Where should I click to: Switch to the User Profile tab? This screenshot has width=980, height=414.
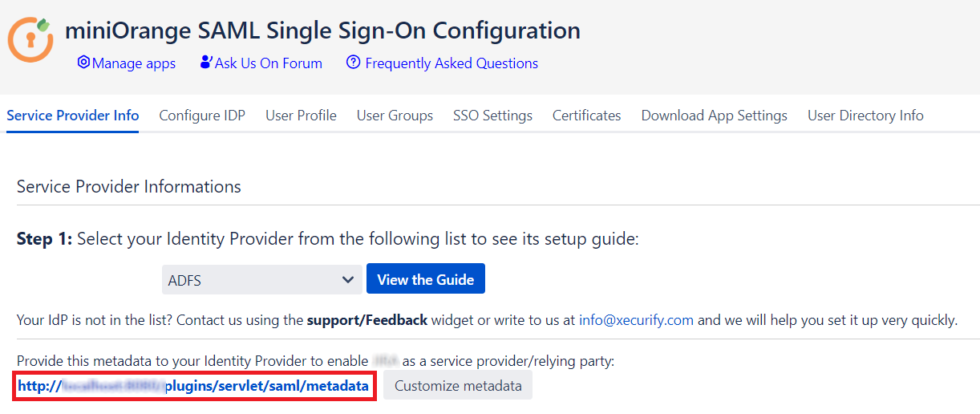(301, 116)
